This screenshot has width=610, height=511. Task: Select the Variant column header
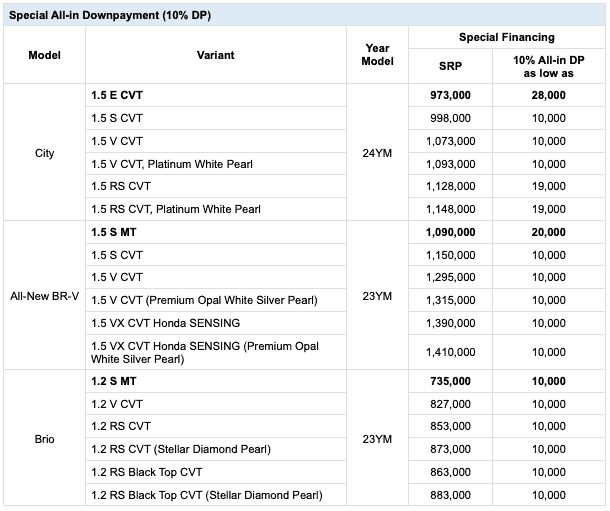click(215, 55)
